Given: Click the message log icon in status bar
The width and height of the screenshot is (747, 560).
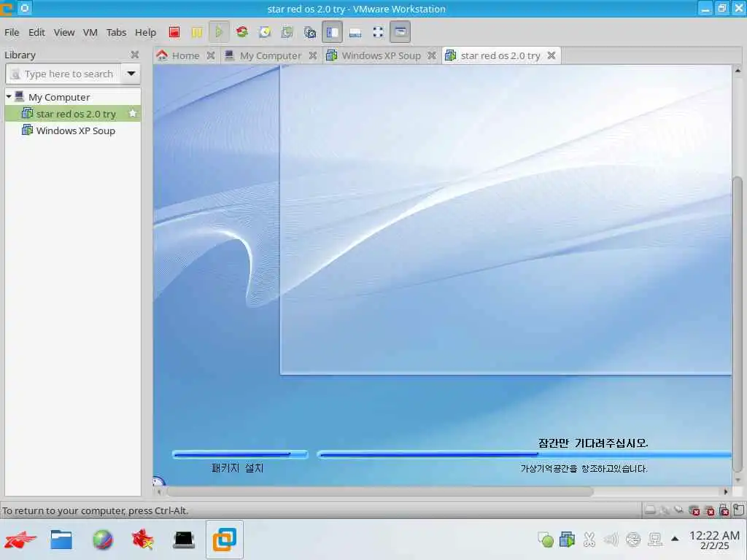Looking at the screenshot, I should pyautogui.click(x=739, y=510).
